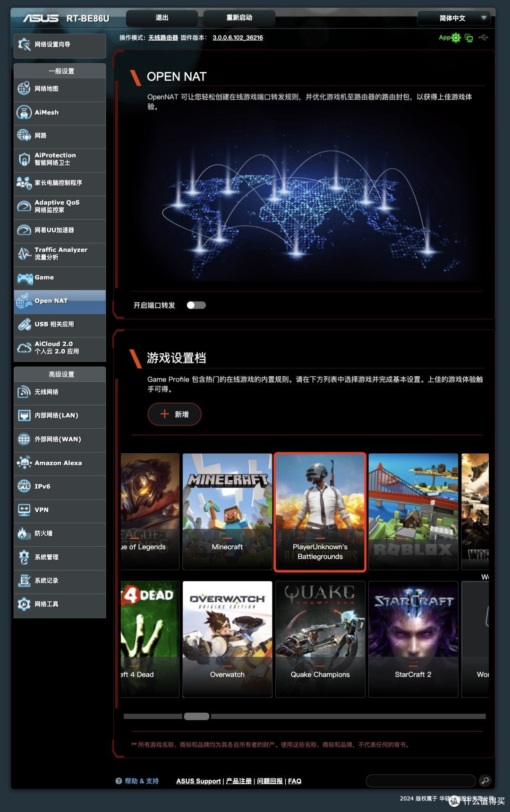Viewport: 510px width, 812px height.
Task: Open the 网络设置向导 wizard icon
Action: (24, 44)
